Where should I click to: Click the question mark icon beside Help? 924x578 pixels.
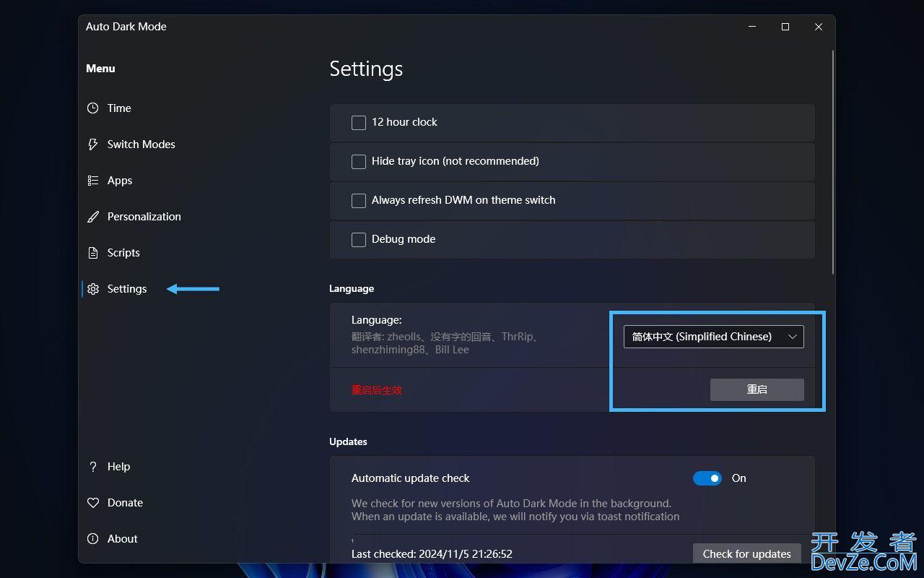93,467
